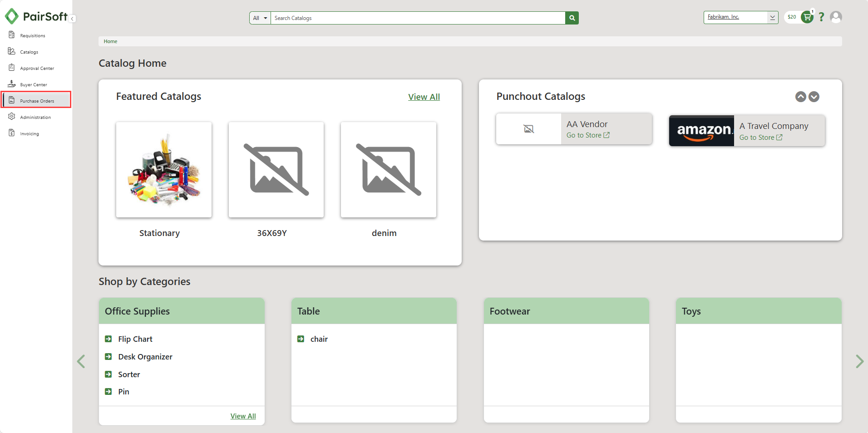
Task: Show previous categories with left chevron
Action: [x=81, y=361]
